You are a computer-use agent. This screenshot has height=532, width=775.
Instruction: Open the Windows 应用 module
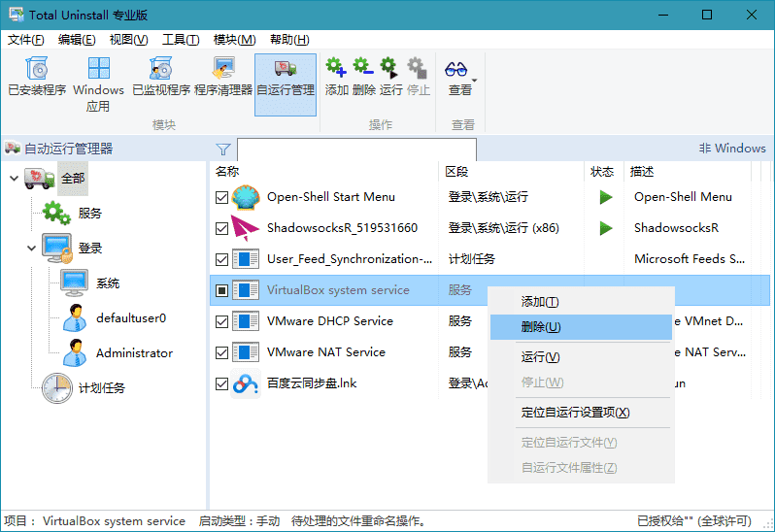pos(98,83)
